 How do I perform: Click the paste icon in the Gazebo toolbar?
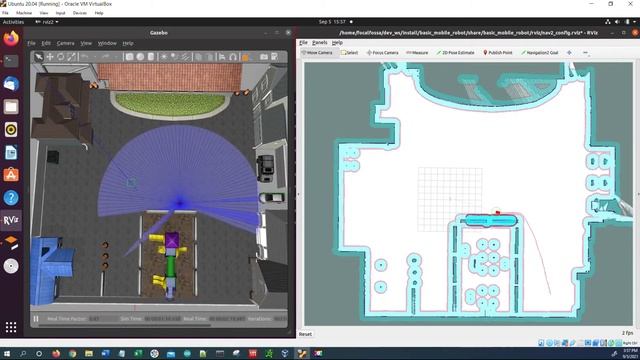click(x=209, y=57)
